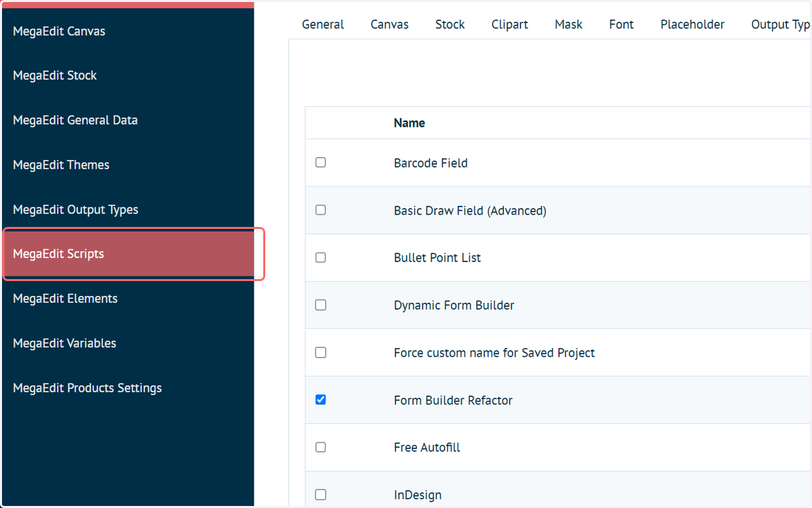Select MegaEdit Output Types
812x508 pixels.
pos(76,210)
